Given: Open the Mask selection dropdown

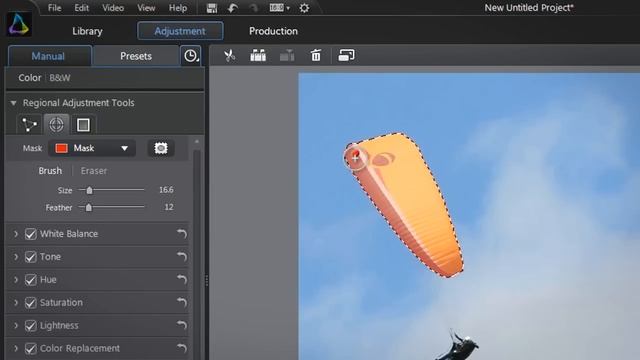Looking at the screenshot, I should pos(92,148).
